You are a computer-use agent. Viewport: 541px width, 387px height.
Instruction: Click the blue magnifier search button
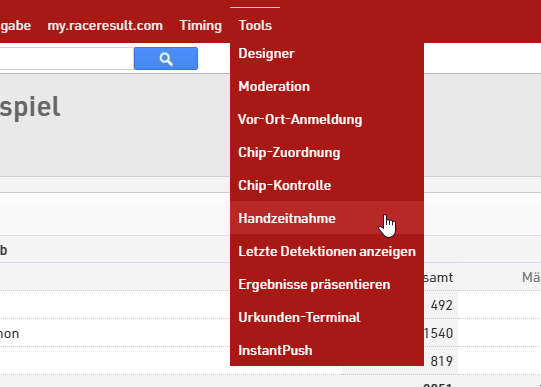coord(166,58)
